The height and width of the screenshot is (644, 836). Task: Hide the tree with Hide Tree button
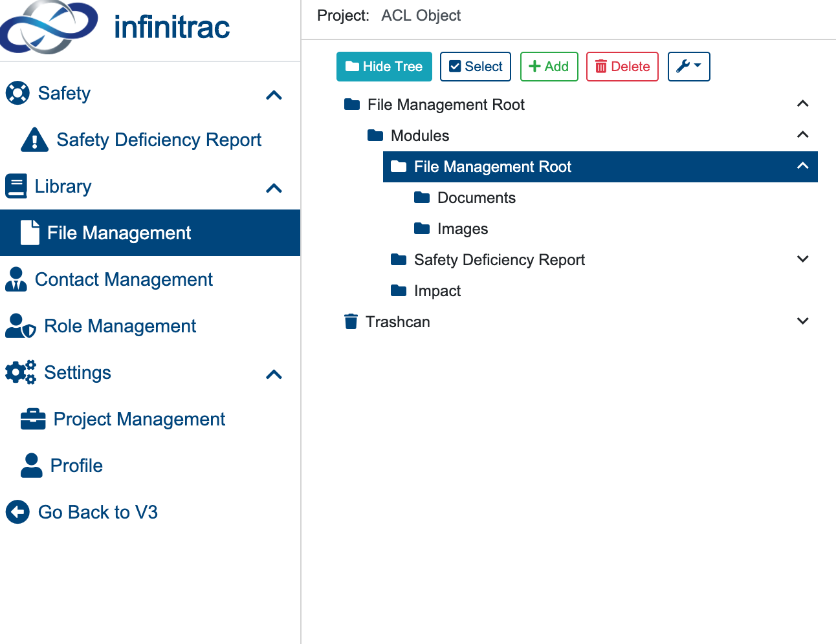tap(384, 67)
